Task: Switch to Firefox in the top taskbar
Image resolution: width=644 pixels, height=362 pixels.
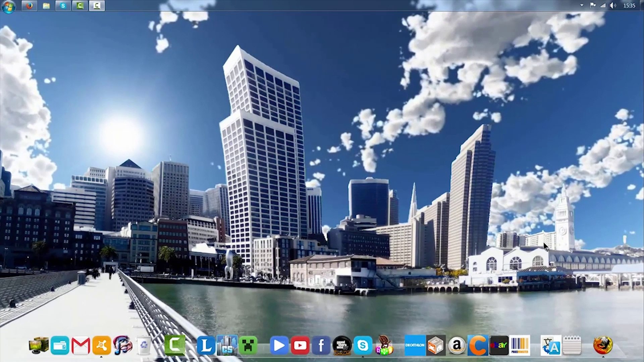Action: (x=30, y=6)
